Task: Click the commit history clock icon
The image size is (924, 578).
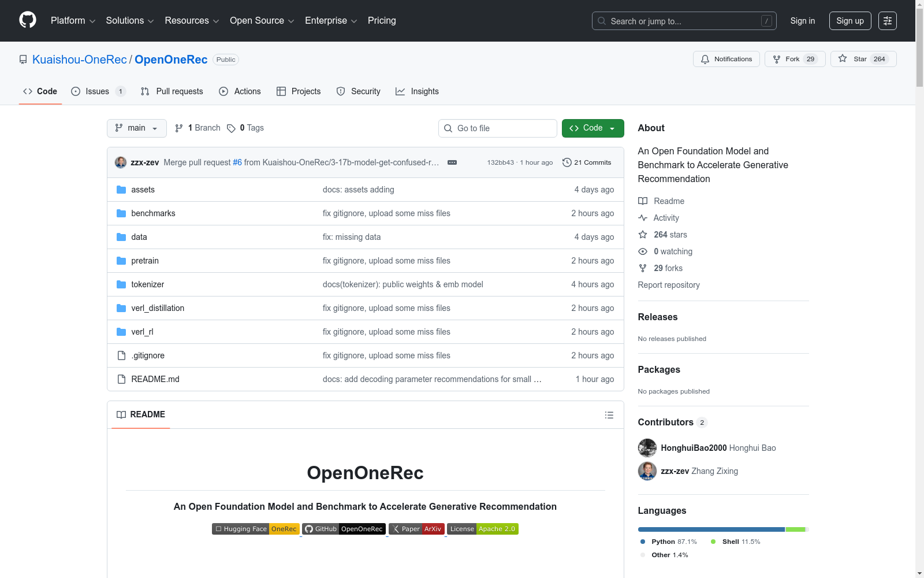Action: (567, 162)
